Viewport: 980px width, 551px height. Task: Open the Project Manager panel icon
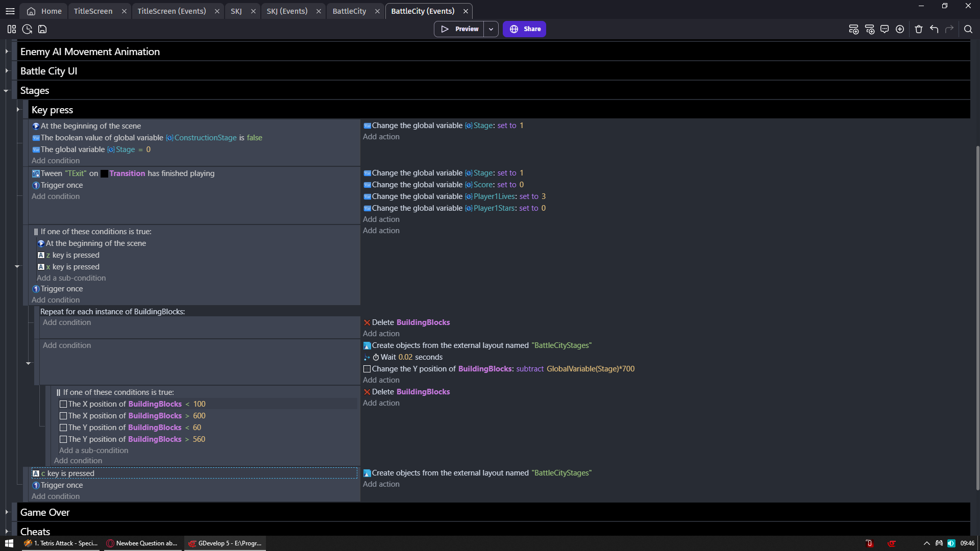pyautogui.click(x=12, y=29)
